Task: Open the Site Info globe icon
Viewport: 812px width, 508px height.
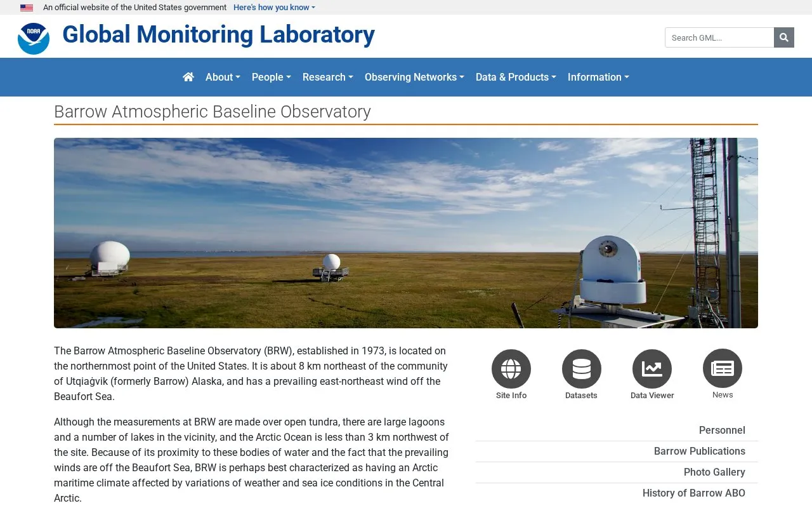Action: (511, 369)
